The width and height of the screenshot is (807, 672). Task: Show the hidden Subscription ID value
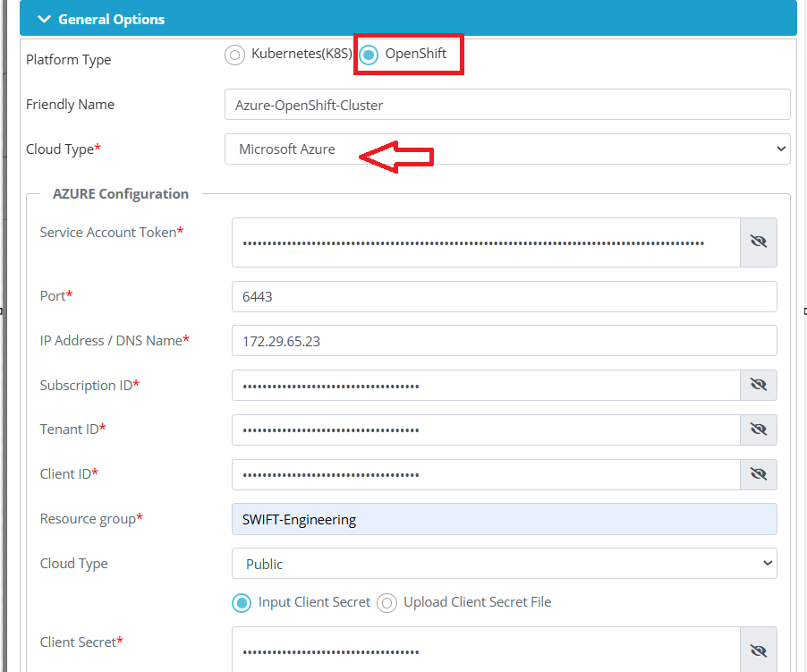click(x=758, y=386)
